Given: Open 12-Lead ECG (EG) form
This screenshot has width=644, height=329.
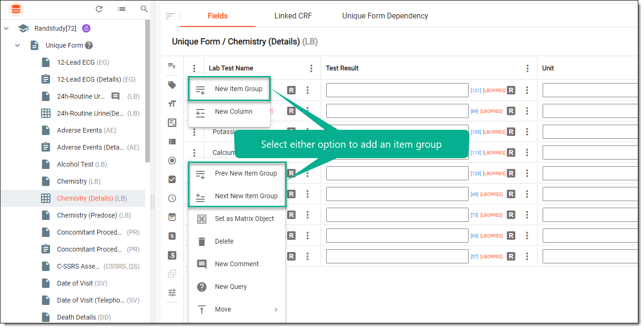Looking at the screenshot, I should click(83, 62).
